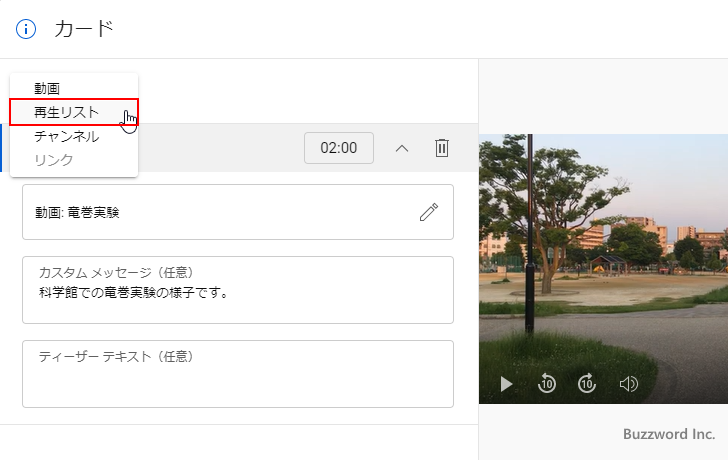This screenshot has height=460, width=728.
Task: Select チャンネル from the card type menu
Action: (x=74, y=136)
